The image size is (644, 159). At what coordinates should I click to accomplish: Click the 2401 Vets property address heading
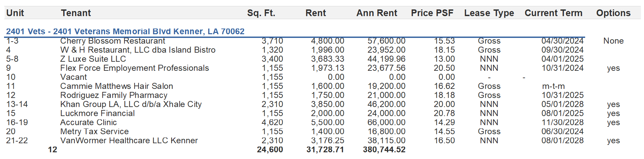(125, 32)
